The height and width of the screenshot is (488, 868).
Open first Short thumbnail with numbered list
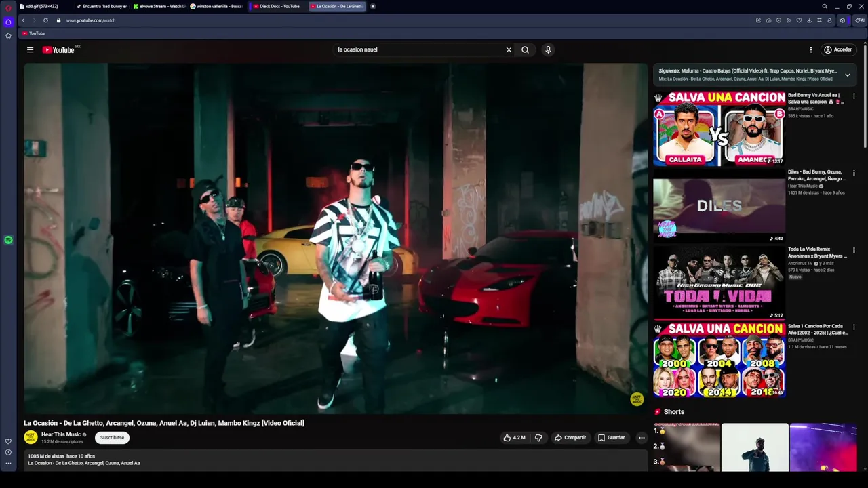[x=686, y=447]
